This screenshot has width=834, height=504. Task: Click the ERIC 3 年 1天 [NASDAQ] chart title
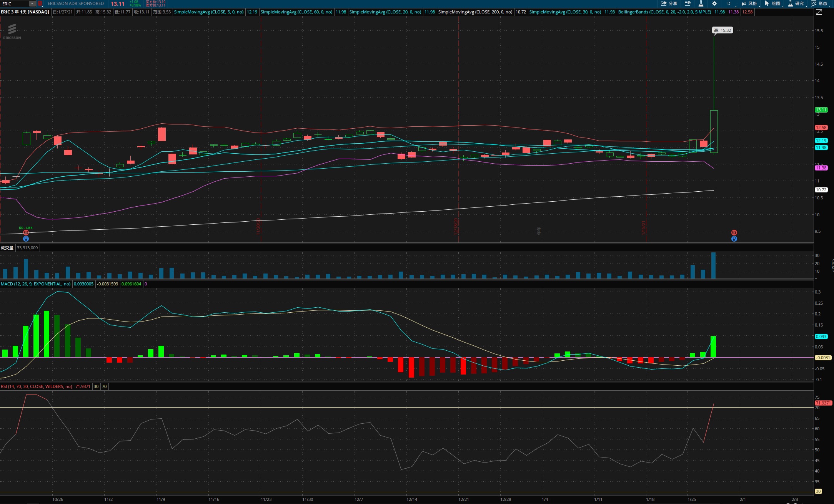(25, 12)
